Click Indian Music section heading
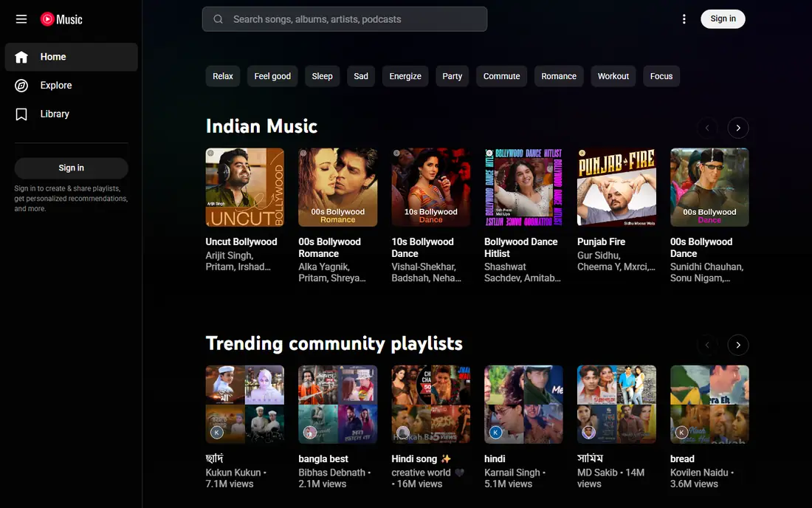The width and height of the screenshot is (812, 508). [261, 126]
